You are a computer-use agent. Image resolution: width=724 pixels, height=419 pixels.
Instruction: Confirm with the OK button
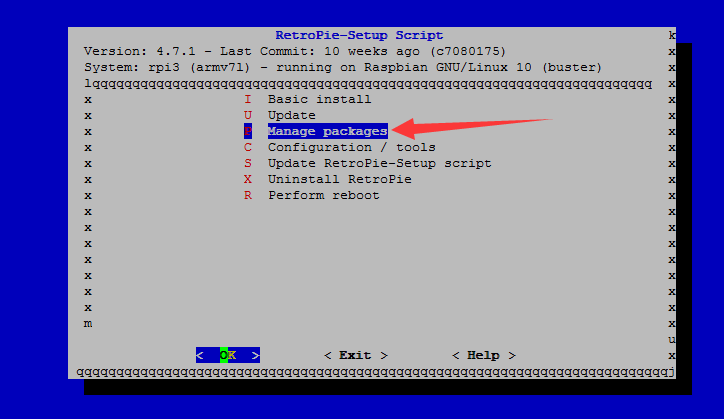point(228,355)
